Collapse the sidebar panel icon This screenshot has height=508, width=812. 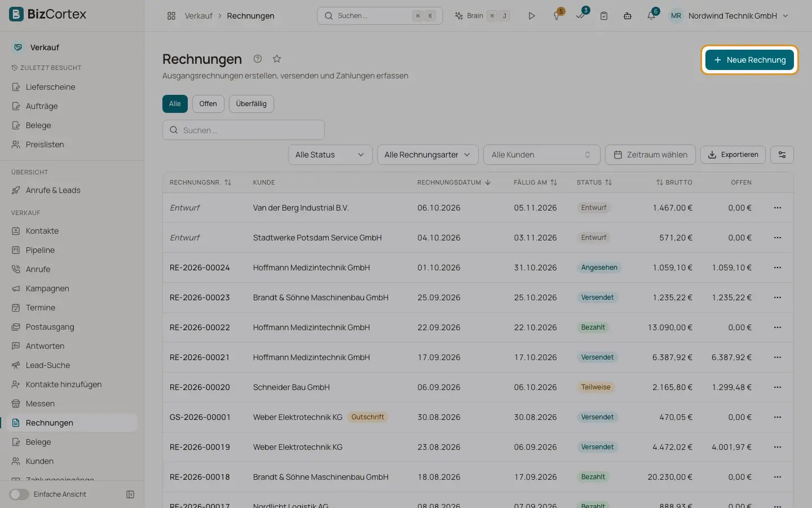click(130, 494)
